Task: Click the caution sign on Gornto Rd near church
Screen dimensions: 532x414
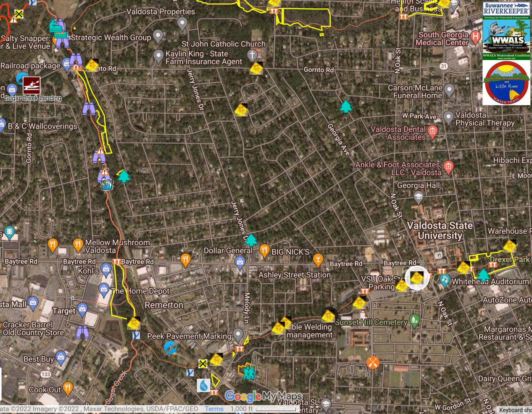Action: [x=256, y=68]
